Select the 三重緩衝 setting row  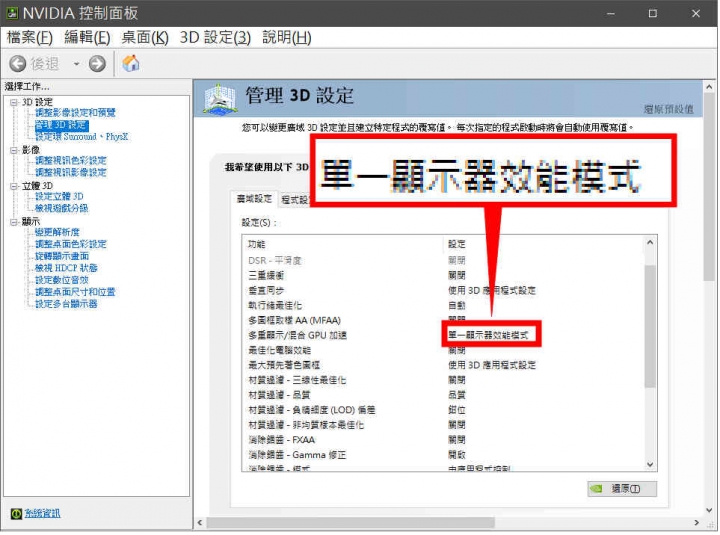click(443, 276)
